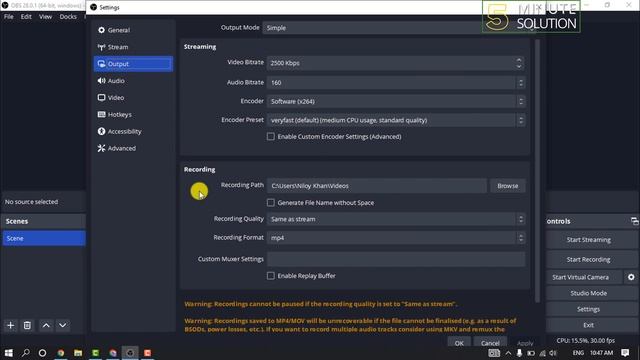Click the microphone tray icon
The height and width of the screenshot is (360, 640).
point(519,353)
